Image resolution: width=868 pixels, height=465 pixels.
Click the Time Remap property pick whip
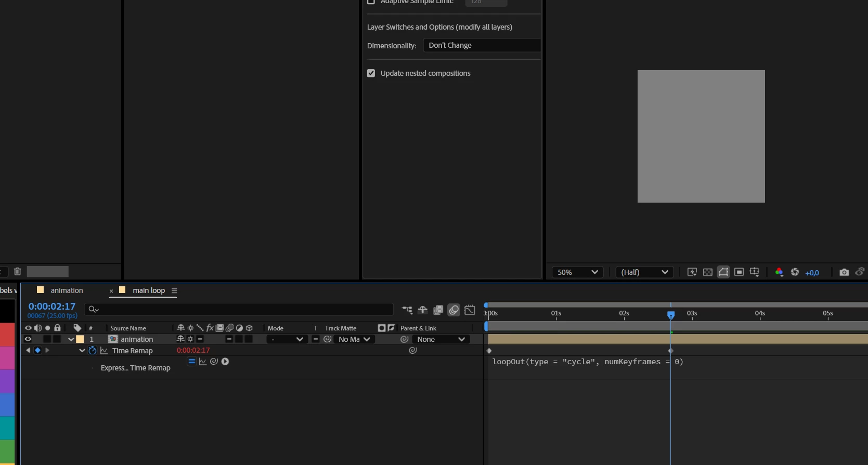click(x=413, y=351)
